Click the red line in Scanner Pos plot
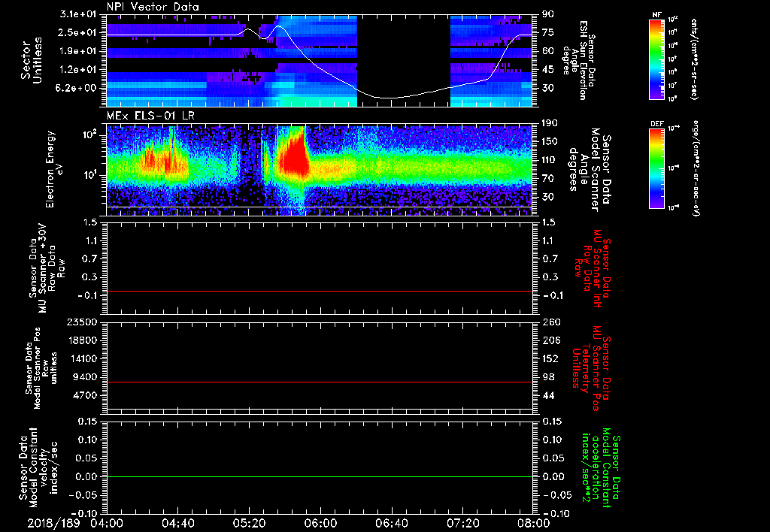770x532 pixels. [319, 382]
